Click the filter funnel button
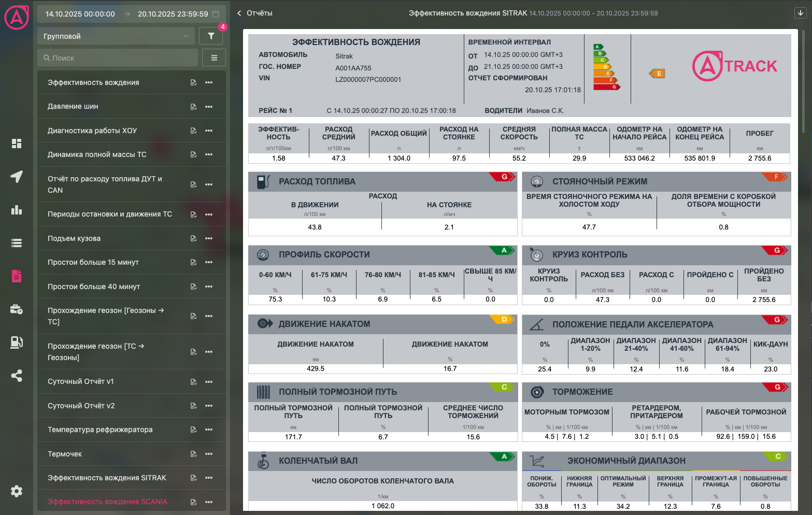This screenshot has height=515, width=812. click(211, 36)
